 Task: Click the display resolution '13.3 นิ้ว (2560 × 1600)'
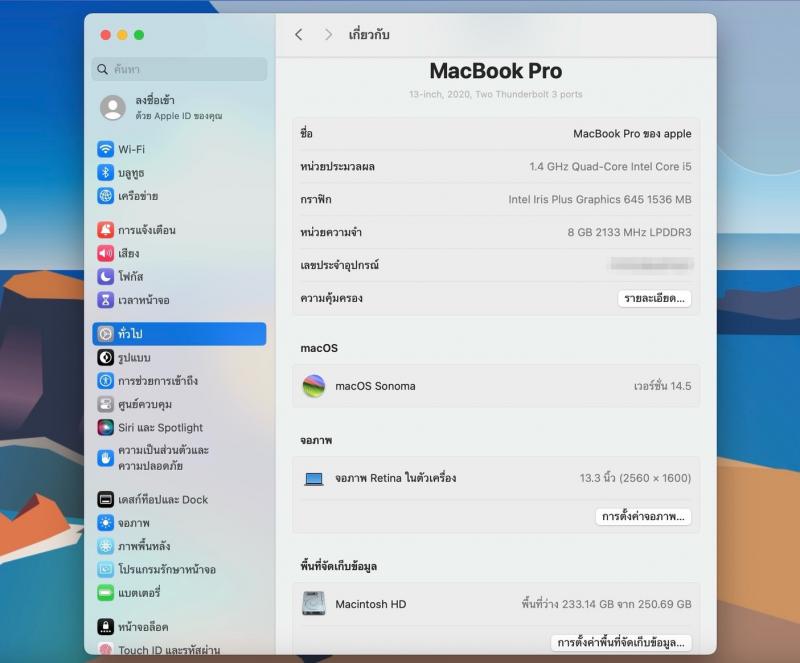coord(635,478)
